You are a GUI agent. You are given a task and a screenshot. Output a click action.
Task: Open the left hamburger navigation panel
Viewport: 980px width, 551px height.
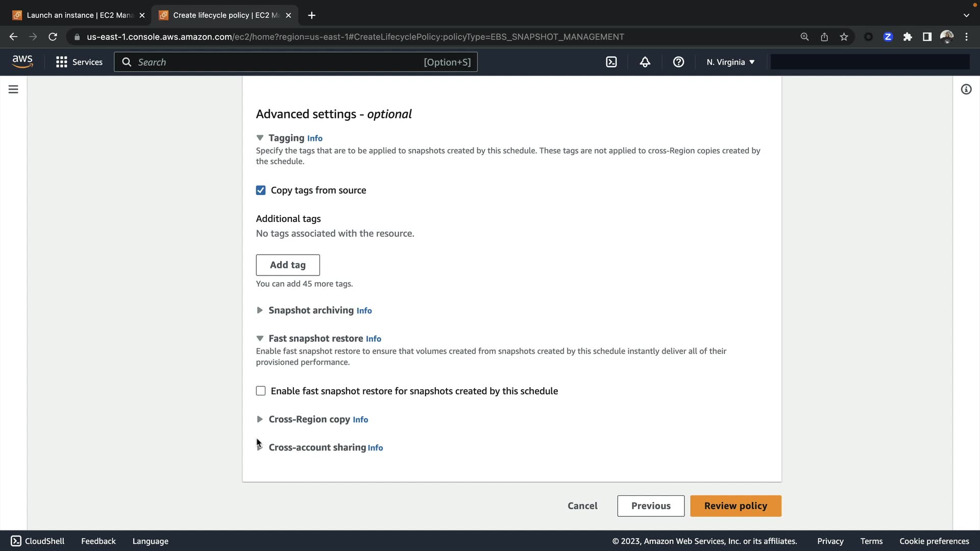13,89
